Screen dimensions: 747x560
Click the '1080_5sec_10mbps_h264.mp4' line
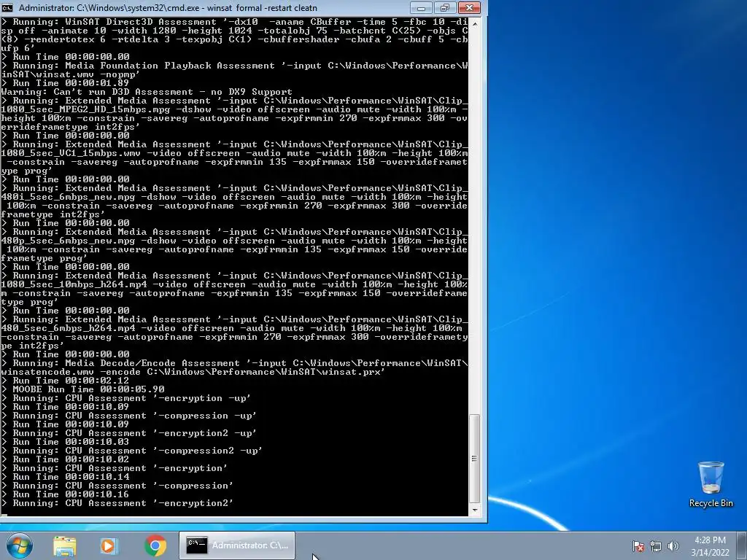coord(234,284)
